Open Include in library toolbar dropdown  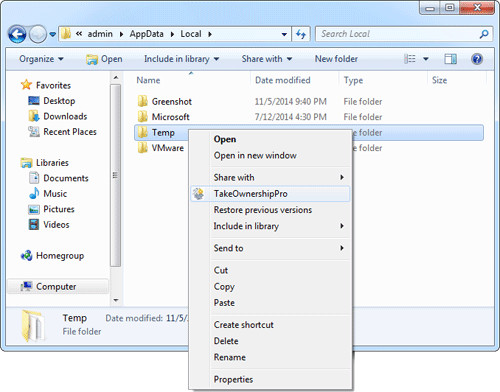[182, 59]
